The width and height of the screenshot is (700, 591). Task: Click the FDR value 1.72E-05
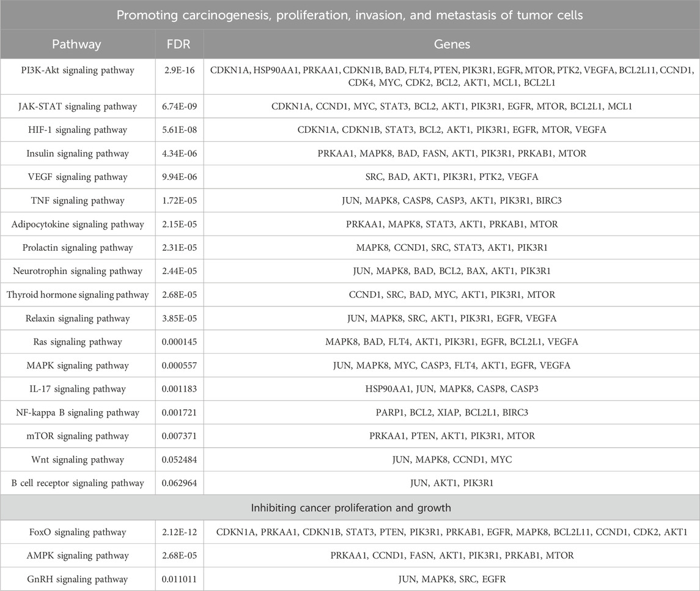coord(180,201)
